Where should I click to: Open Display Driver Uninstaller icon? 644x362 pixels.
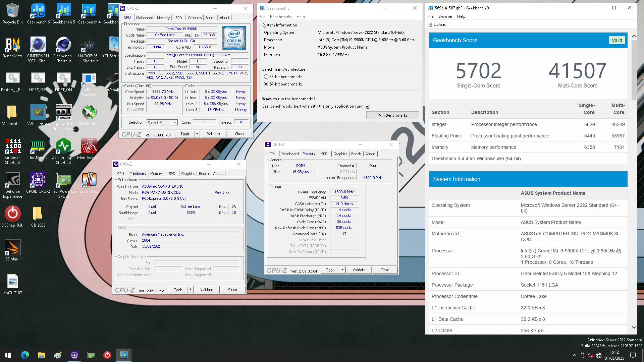click(x=64, y=117)
